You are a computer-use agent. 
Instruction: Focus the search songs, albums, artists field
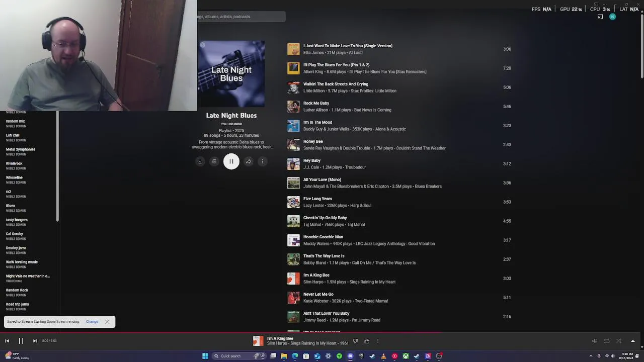tap(242, 17)
